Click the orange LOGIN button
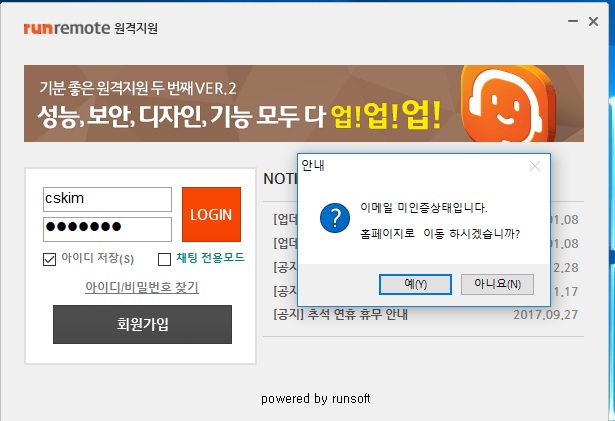 point(211,214)
